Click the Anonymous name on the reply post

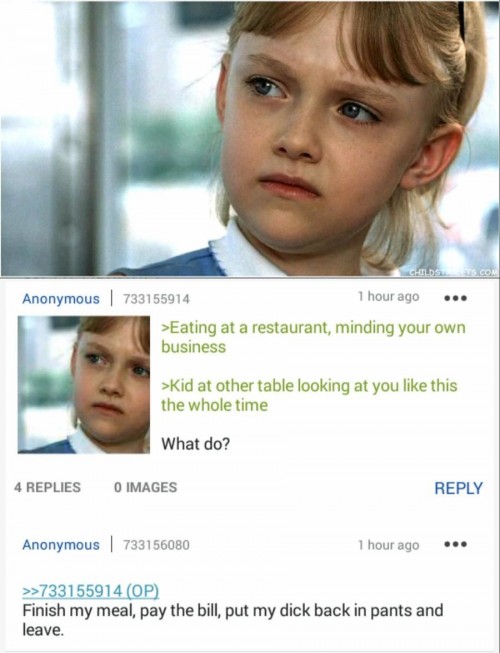pyautogui.click(x=61, y=545)
